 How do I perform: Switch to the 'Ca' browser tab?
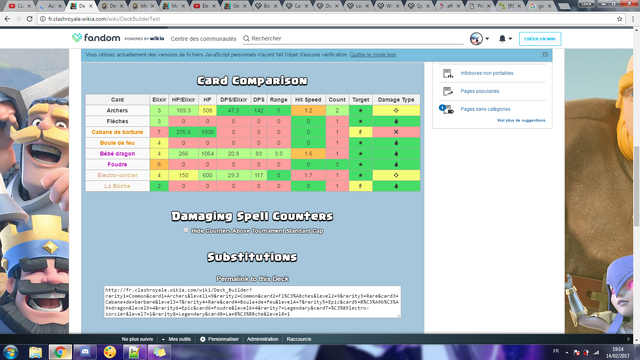(x=297, y=6)
